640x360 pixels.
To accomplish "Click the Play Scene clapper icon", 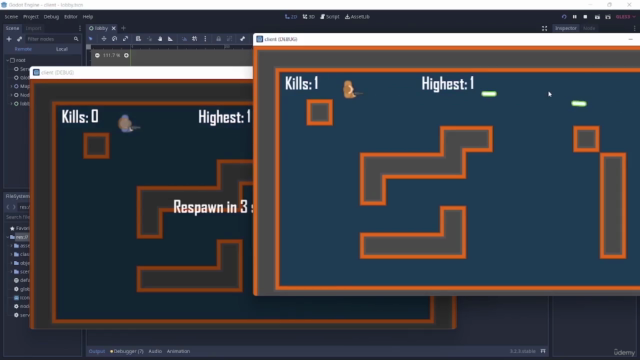I will point(597,17).
